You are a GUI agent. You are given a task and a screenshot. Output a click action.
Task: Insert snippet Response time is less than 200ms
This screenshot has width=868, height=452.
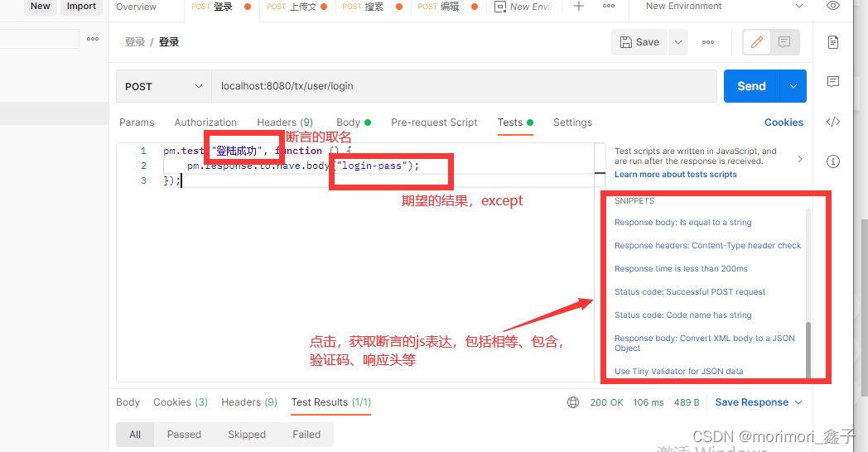pyautogui.click(x=681, y=269)
